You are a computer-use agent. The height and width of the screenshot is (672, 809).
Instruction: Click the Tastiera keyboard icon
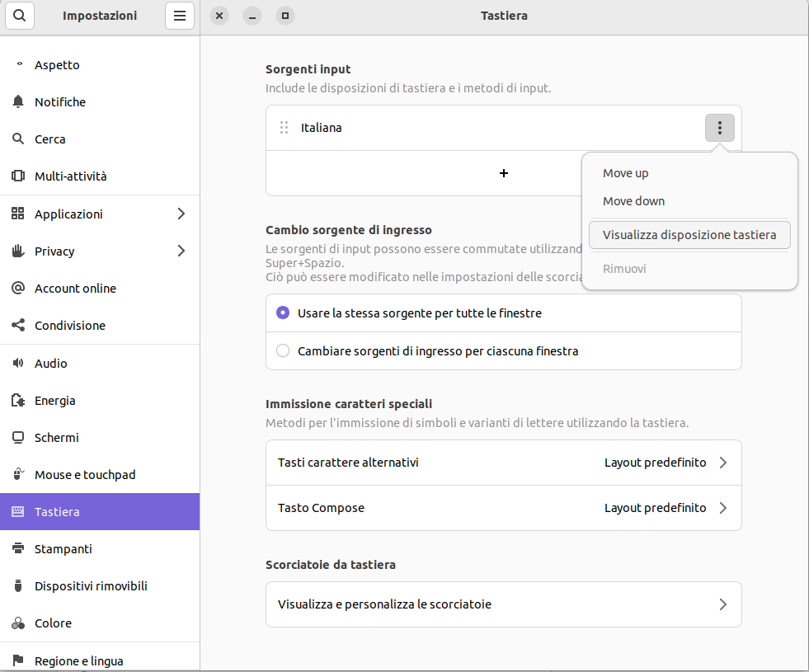[18, 511]
